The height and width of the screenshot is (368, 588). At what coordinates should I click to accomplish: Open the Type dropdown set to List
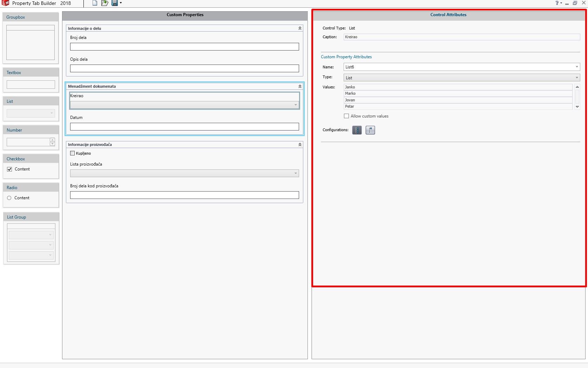pos(577,78)
